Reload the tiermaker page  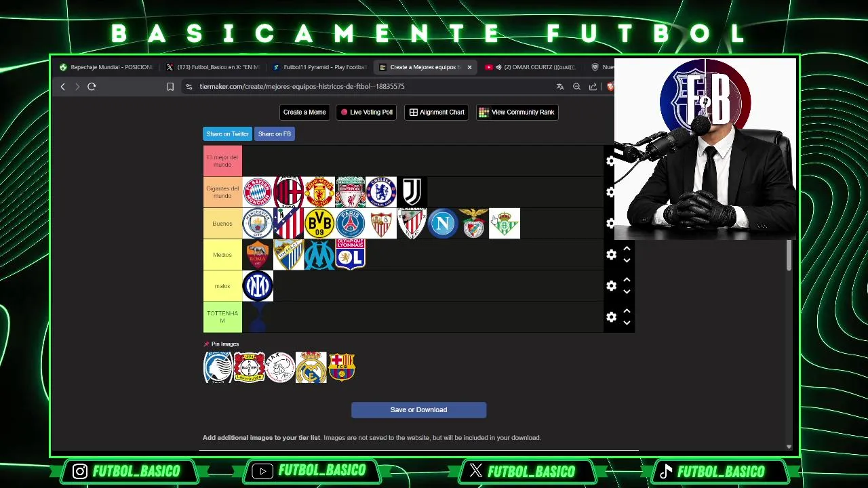tap(92, 87)
